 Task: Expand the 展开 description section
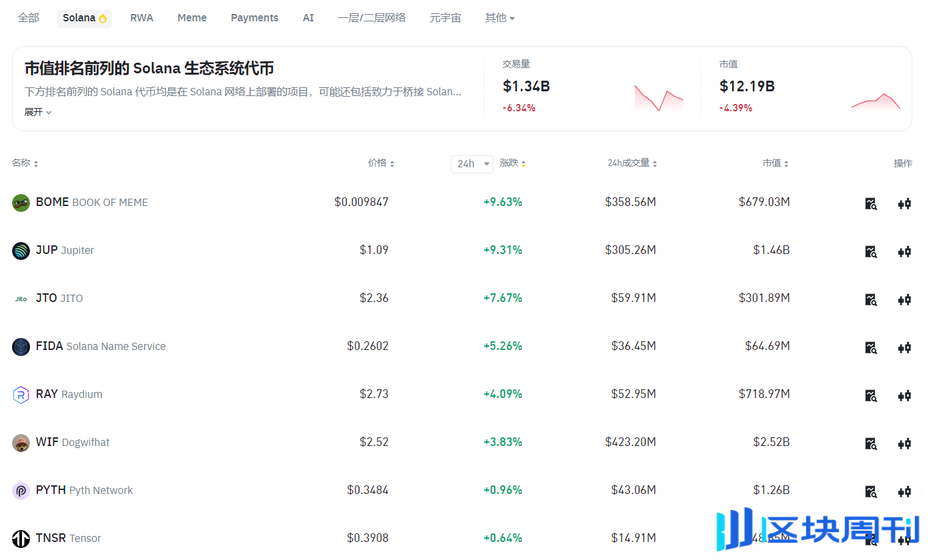point(37,111)
